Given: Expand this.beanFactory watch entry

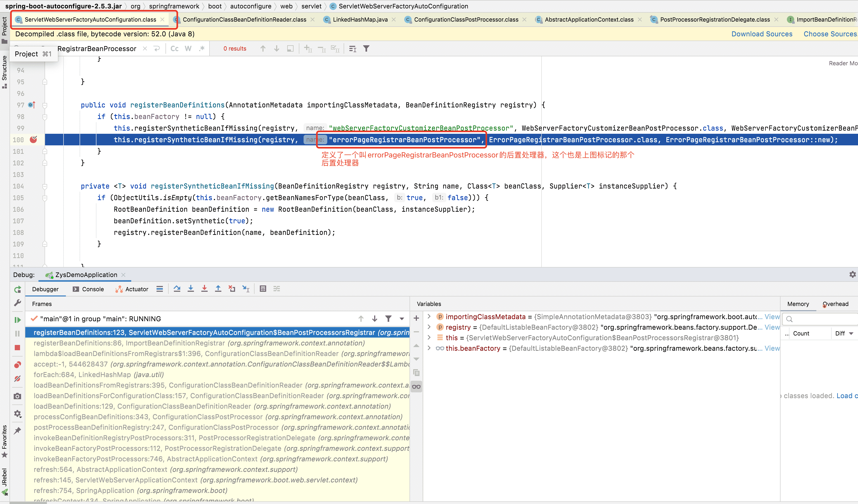Looking at the screenshot, I should coord(429,348).
